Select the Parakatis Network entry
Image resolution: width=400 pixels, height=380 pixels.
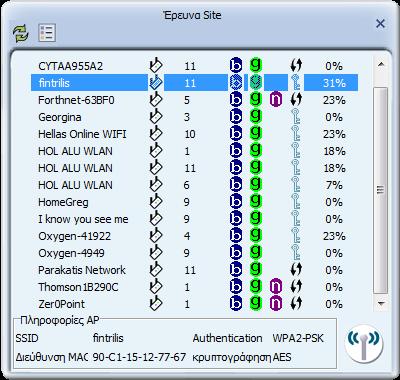[195, 270]
